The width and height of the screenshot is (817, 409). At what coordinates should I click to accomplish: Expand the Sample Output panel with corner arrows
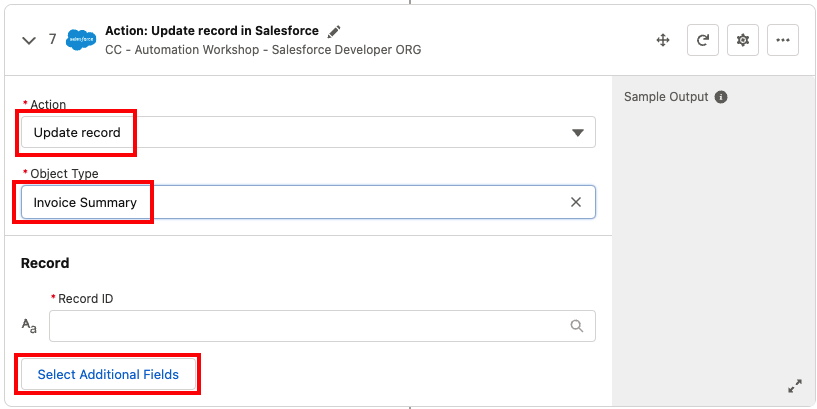[x=795, y=386]
